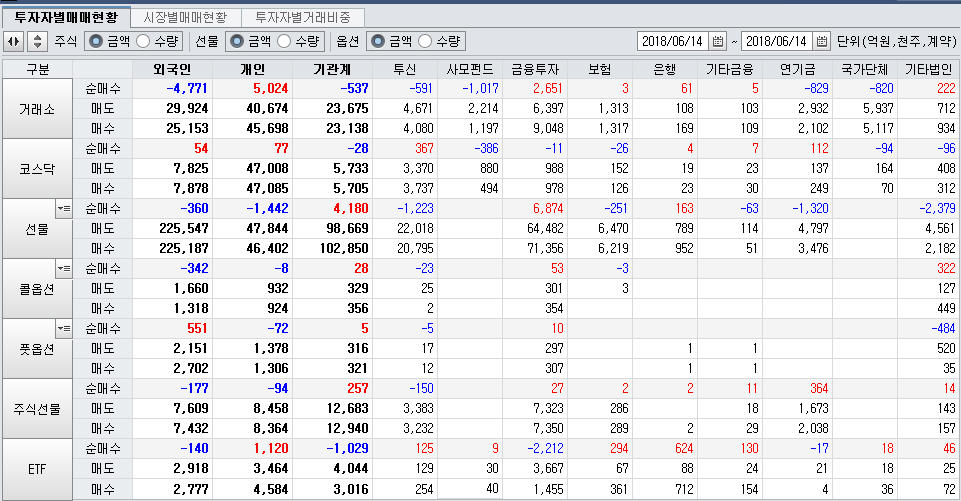Screen dimensions: 961x501
Task: Click the end date field next to tilde
Action: pos(777,42)
